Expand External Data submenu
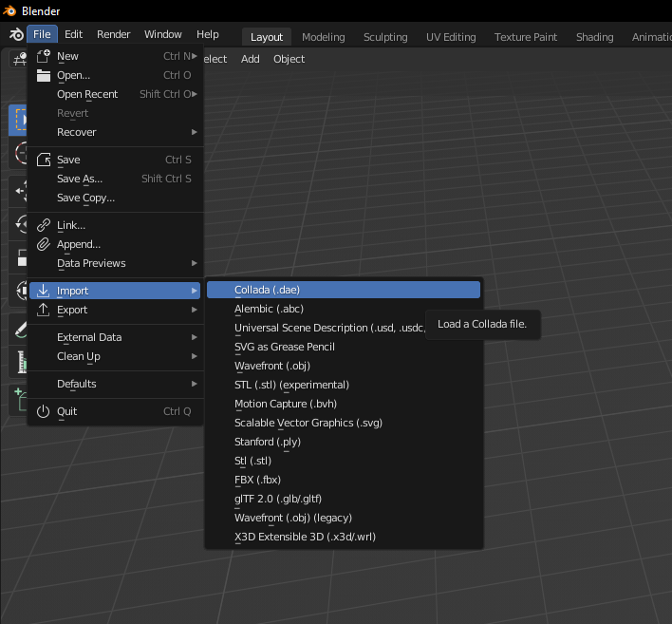672x624 pixels. pos(115,337)
